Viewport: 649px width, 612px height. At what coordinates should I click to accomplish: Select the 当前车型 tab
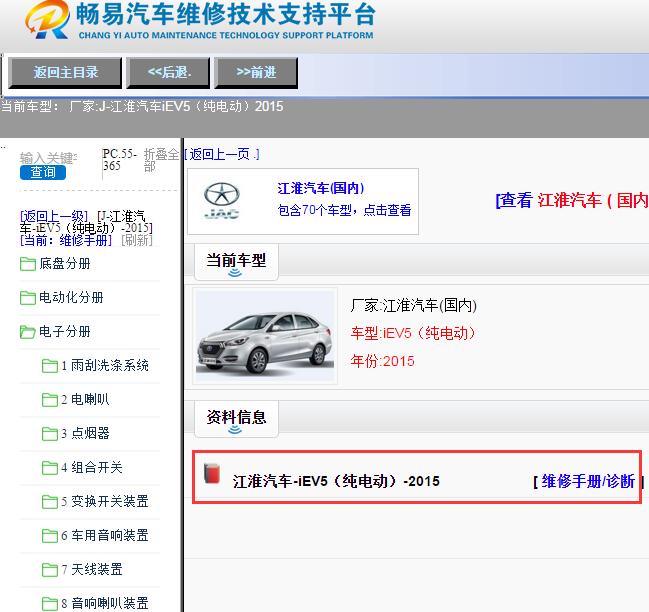[236, 262]
